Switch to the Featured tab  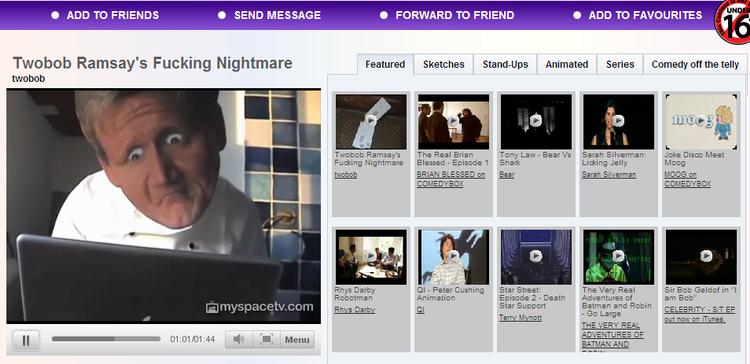pos(385,65)
